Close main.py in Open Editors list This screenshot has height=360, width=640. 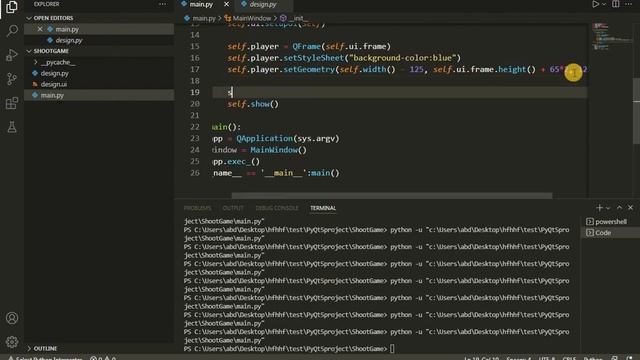pos(40,29)
